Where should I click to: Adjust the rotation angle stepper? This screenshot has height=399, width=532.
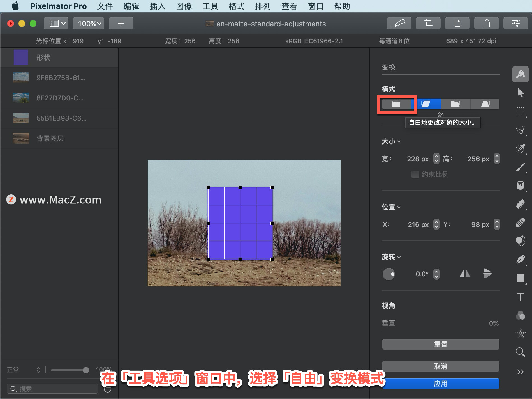(x=436, y=274)
